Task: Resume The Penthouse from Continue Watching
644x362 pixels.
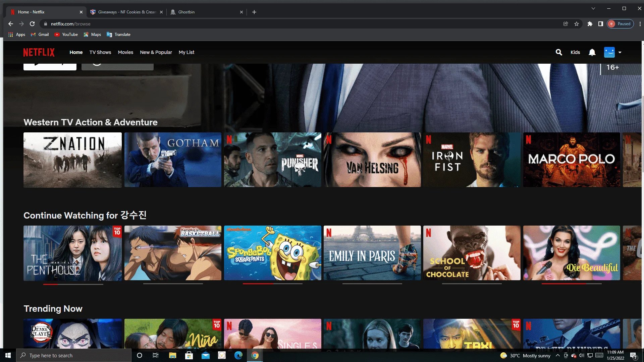Action: point(72,253)
